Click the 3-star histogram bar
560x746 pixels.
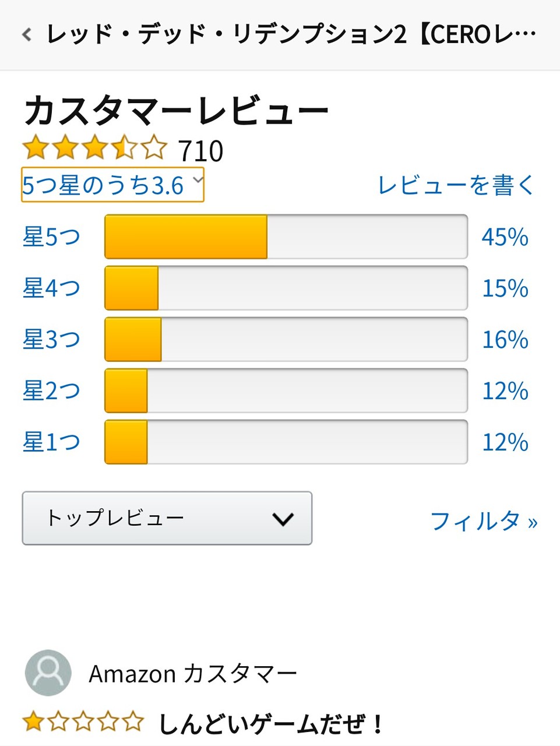[286, 339]
